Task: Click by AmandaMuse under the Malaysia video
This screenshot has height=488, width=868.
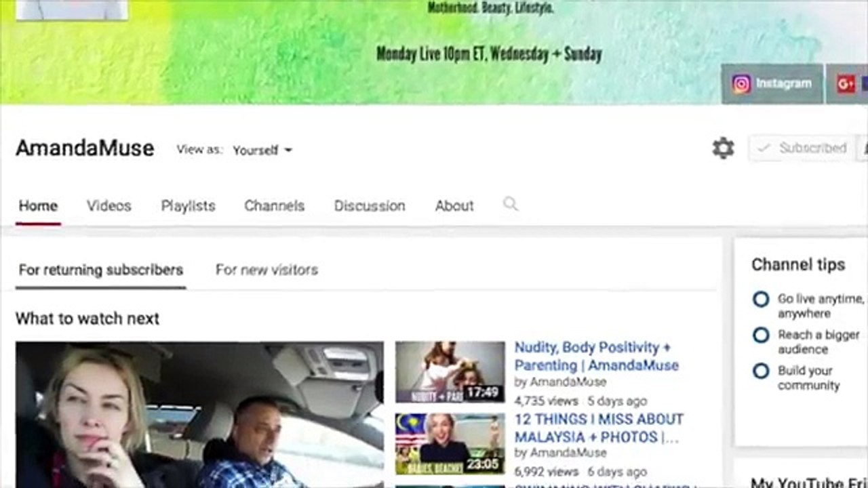Action: point(560,453)
